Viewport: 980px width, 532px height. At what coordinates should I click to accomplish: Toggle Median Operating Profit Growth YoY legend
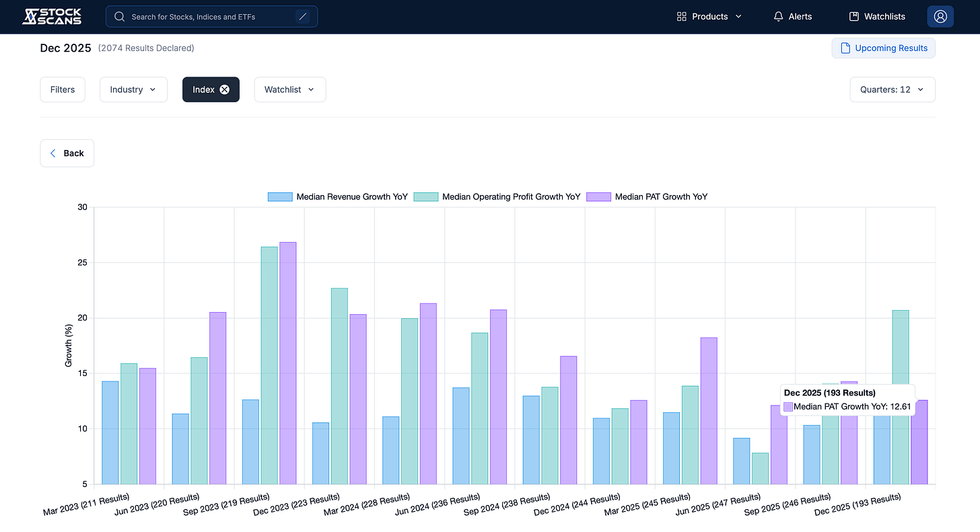click(497, 197)
